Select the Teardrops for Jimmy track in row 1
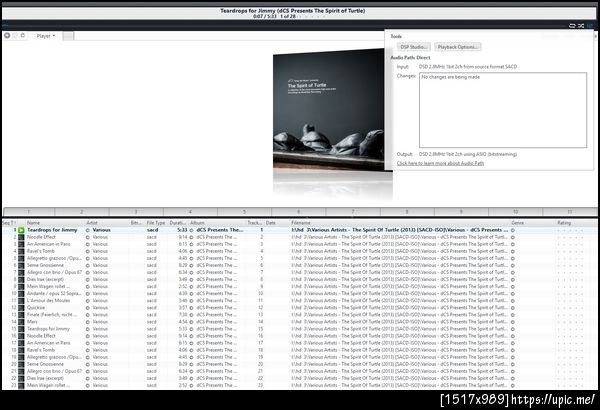 52,230
